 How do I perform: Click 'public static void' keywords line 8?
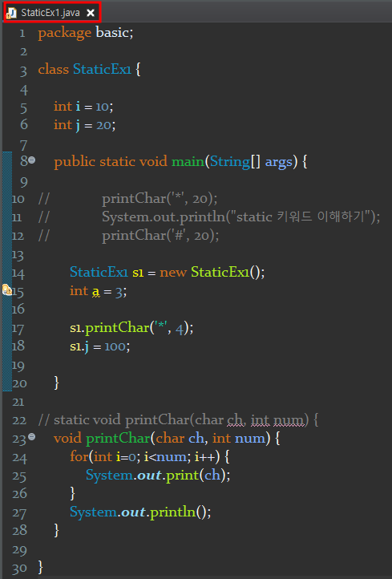point(111,162)
